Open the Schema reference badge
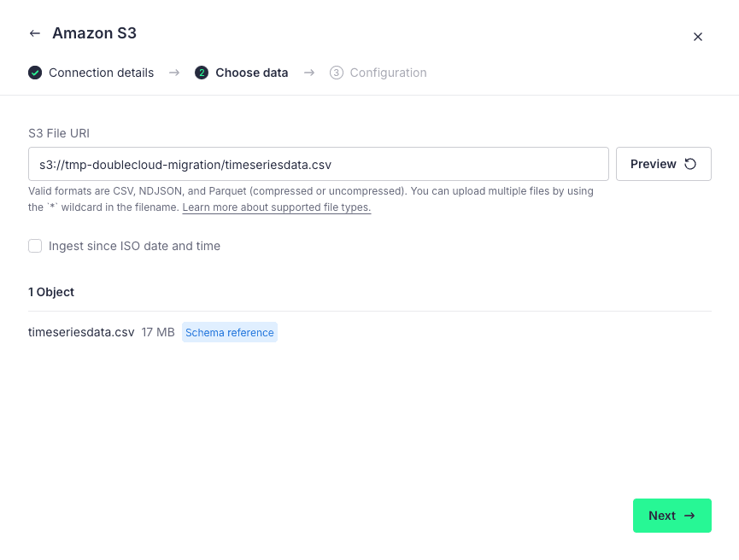Viewport: 739px width, 560px height. [x=230, y=332]
